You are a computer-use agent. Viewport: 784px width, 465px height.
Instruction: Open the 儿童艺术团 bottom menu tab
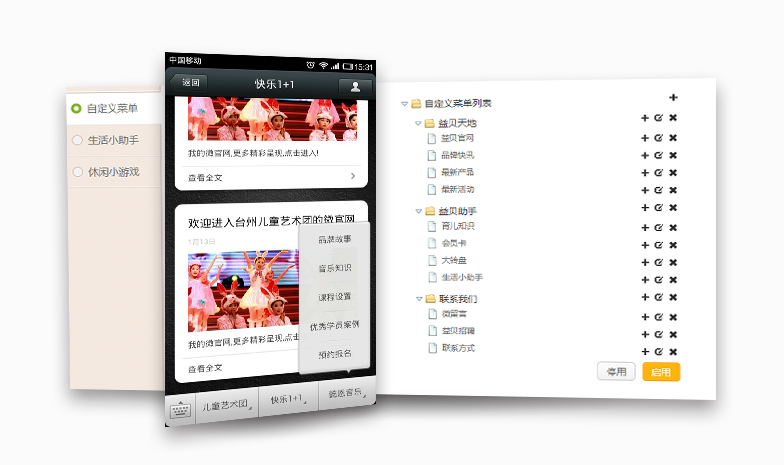226,404
